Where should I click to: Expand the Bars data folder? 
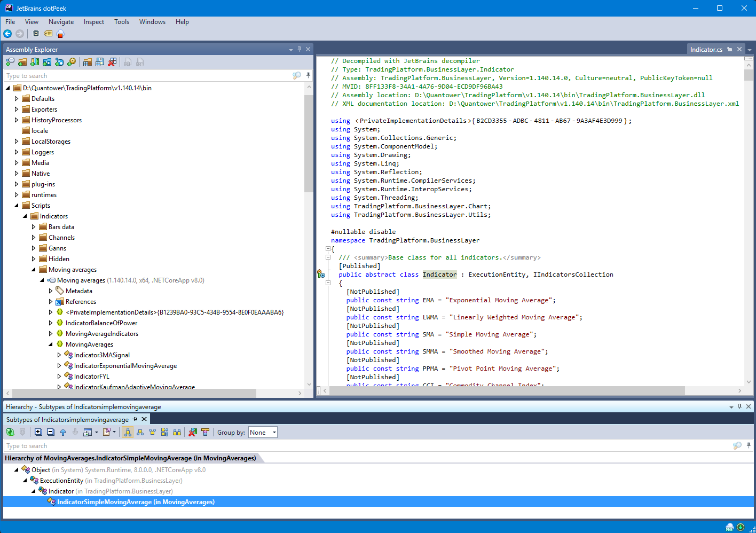(x=34, y=227)
